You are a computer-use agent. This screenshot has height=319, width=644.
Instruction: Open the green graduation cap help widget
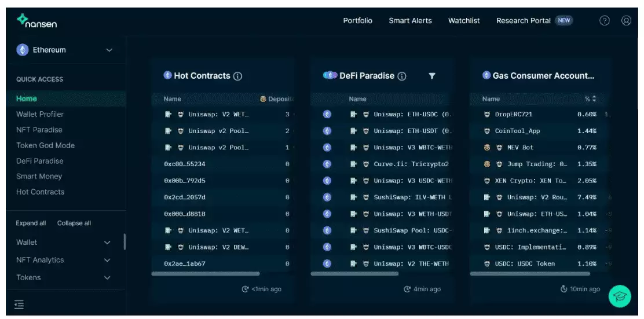tap(619, 296)
